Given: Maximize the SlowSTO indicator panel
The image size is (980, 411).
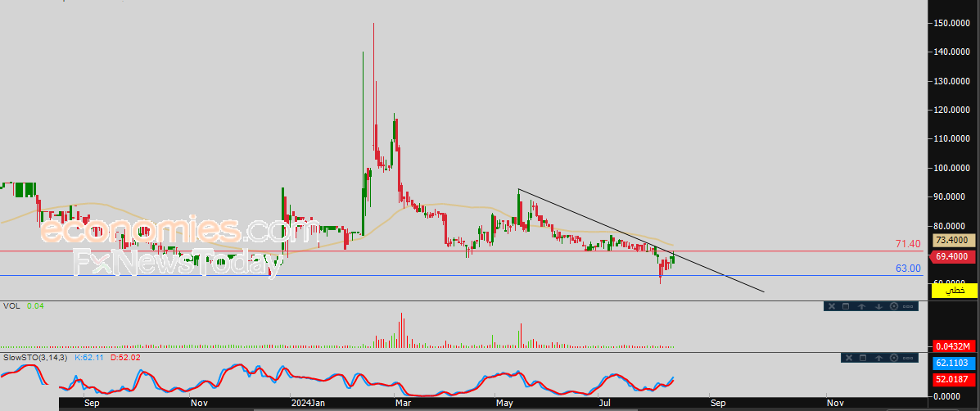Looking at the screenshot, I should pyautogui.click(x=863, y=358).
